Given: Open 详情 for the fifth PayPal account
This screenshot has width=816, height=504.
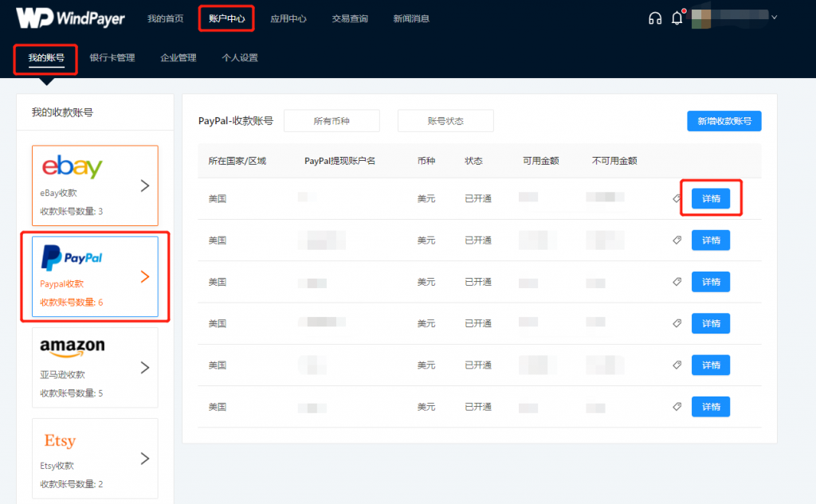Looking at the screenshot, I should pyautogui.click(x=710, y=365).
